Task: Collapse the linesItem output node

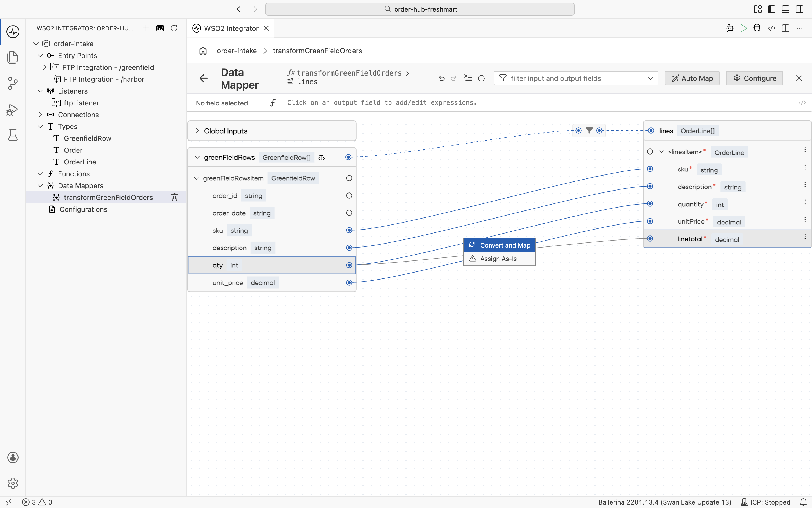Action: [661, 152]
